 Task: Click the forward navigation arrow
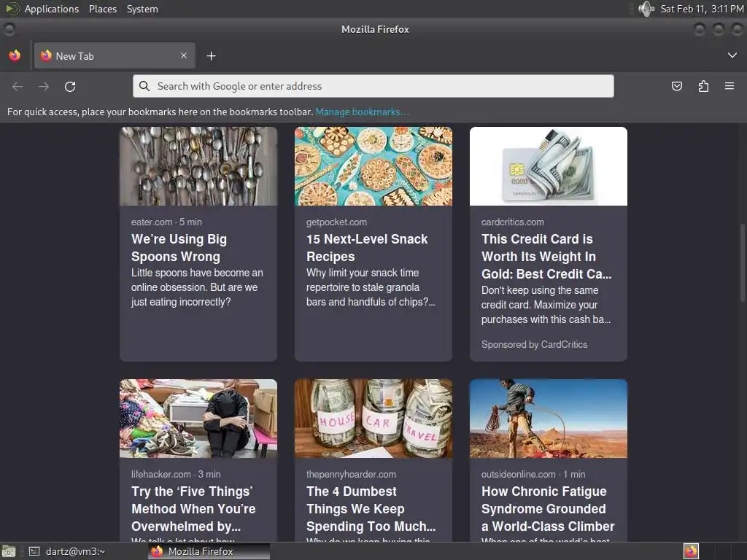tap(44, 86)
